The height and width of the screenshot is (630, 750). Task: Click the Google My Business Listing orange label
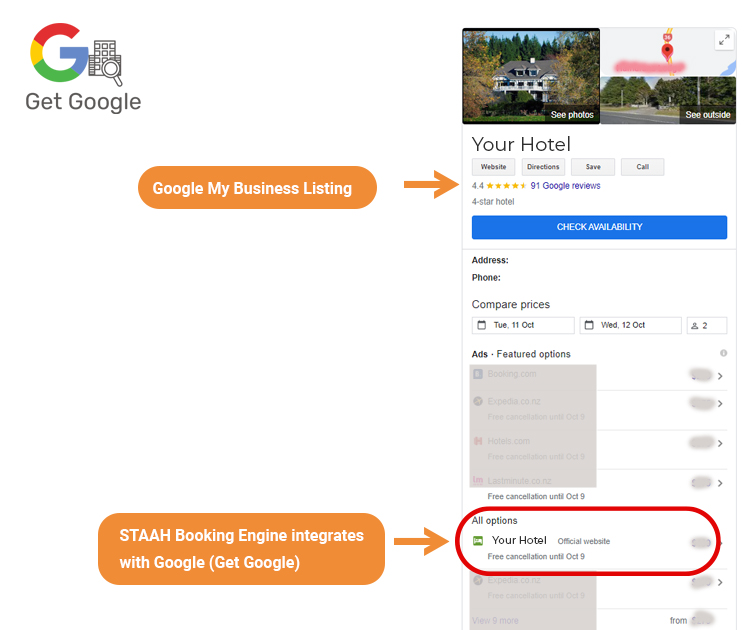[257, 188]
